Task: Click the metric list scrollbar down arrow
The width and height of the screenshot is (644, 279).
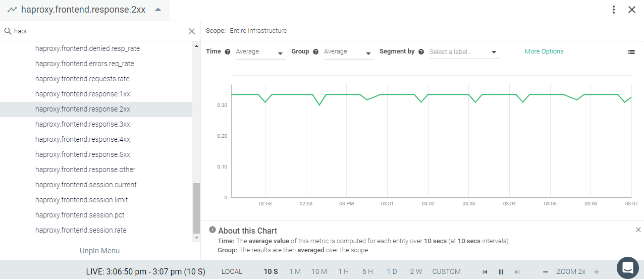Action: [x=196, y=237]
